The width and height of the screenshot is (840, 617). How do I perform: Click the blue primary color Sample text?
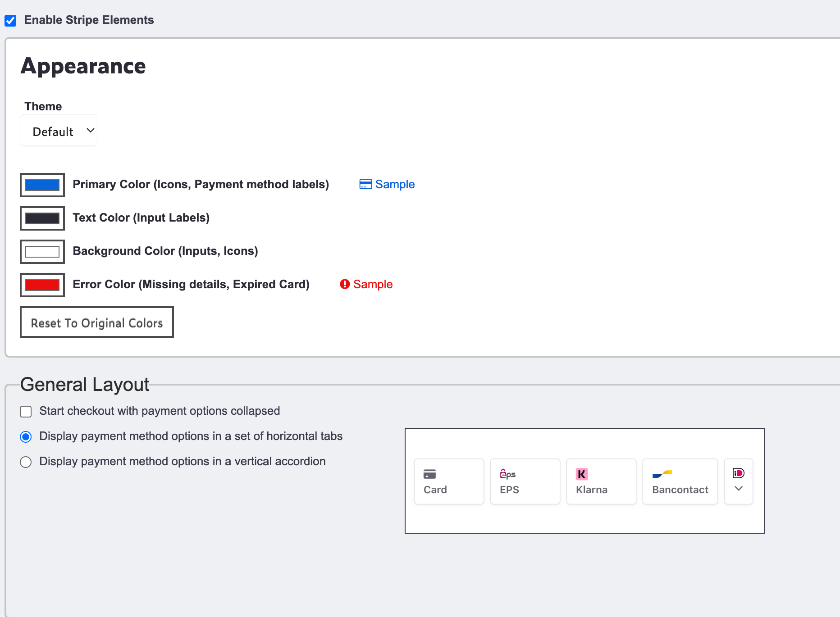(395, 184)
